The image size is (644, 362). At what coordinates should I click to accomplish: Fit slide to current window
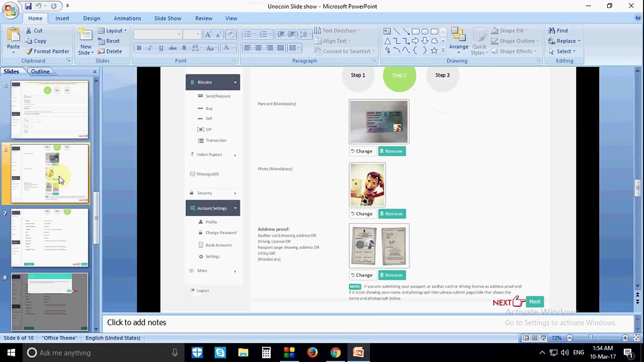point(637,338)
